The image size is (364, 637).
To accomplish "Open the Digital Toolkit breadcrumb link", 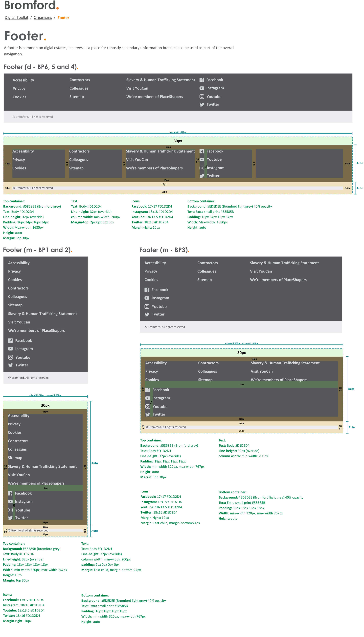I will [x=17, y=18].
